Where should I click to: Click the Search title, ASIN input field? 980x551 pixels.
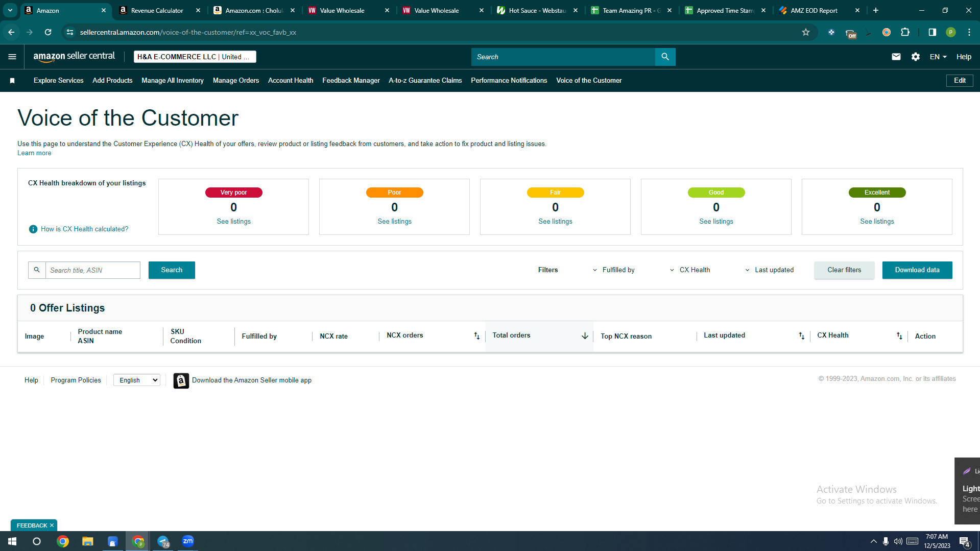pyautogui.click(x=93, y=270)
